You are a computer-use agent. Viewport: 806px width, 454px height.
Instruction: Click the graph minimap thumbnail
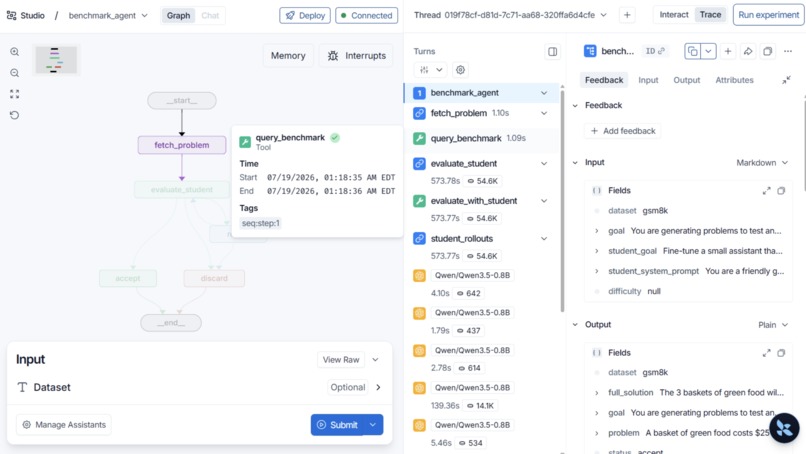coord(56,60)
